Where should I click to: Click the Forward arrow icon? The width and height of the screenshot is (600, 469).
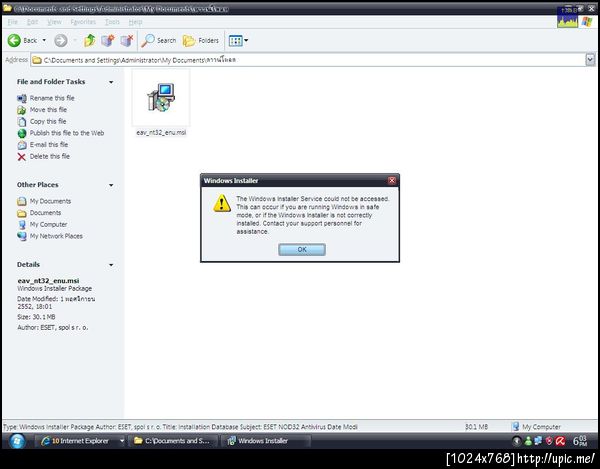point(60,40)
